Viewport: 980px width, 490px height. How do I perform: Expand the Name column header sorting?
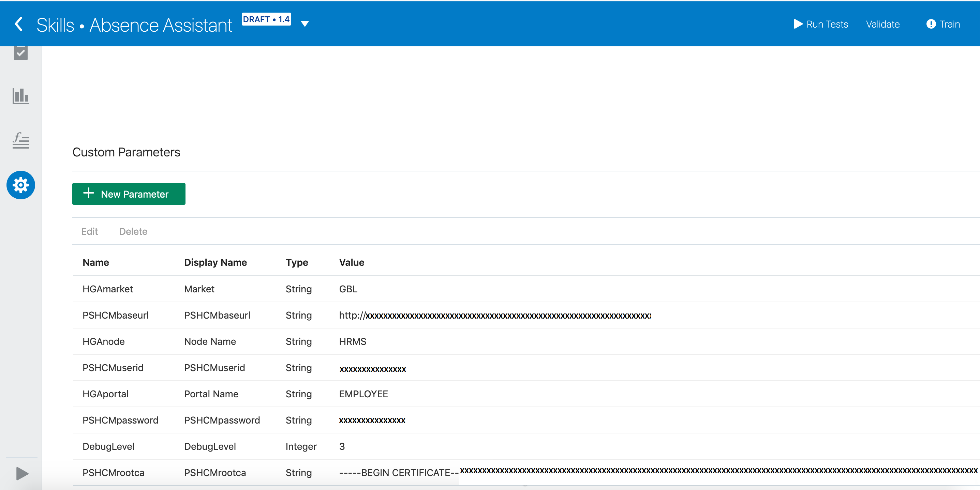95,262
